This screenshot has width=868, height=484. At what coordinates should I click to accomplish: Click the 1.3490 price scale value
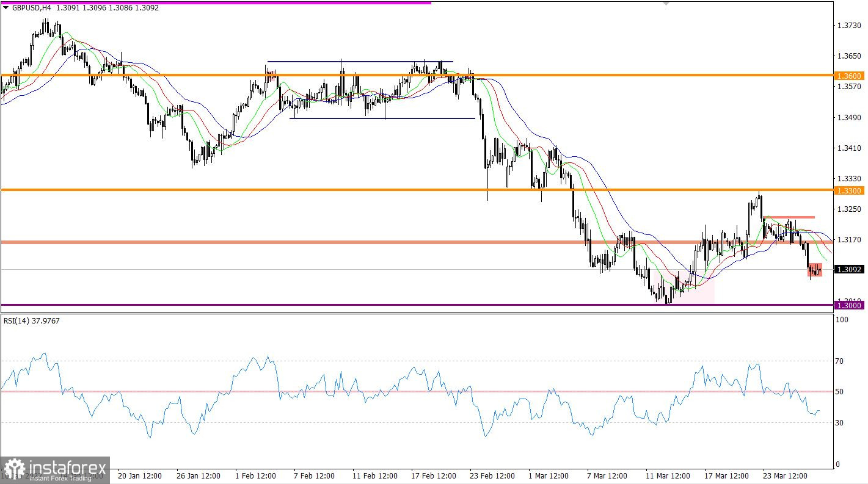coord(850,117)
